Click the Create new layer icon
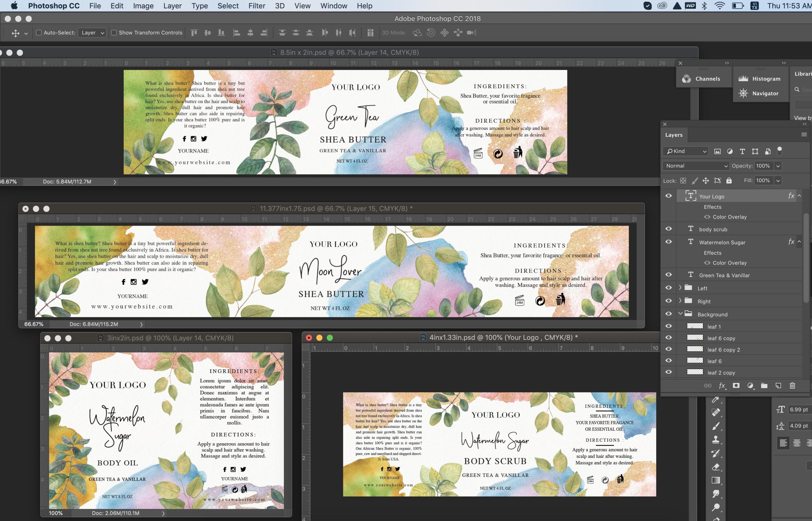The width and height of the screenshot is (812, 521). (778, 386)
